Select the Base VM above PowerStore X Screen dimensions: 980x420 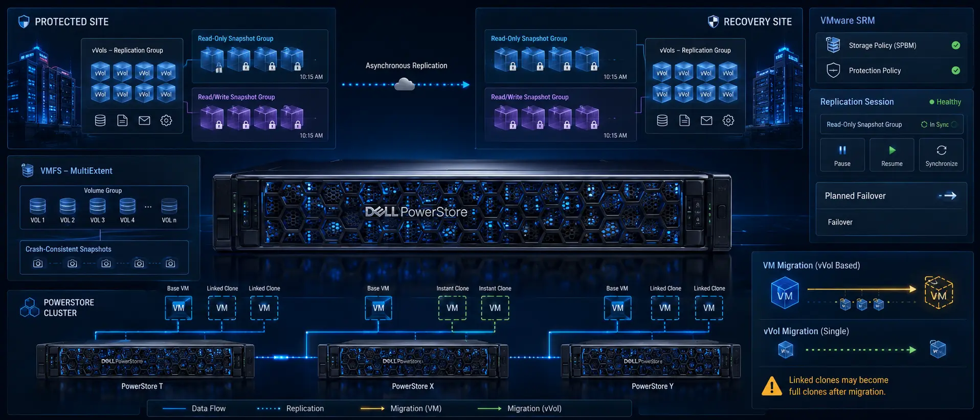378,307
